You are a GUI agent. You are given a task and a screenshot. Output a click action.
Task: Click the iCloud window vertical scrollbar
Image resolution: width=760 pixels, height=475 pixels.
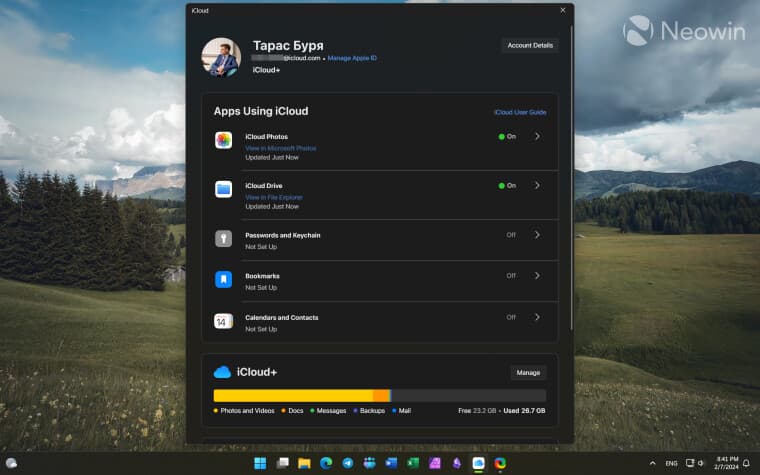click(571, 177)
